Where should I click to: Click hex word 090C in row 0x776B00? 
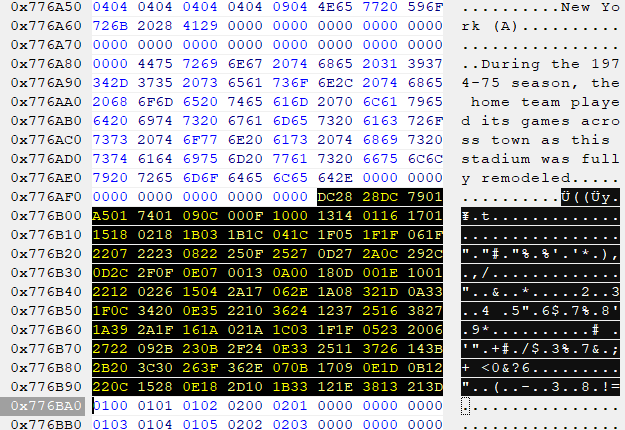(200, 216)
